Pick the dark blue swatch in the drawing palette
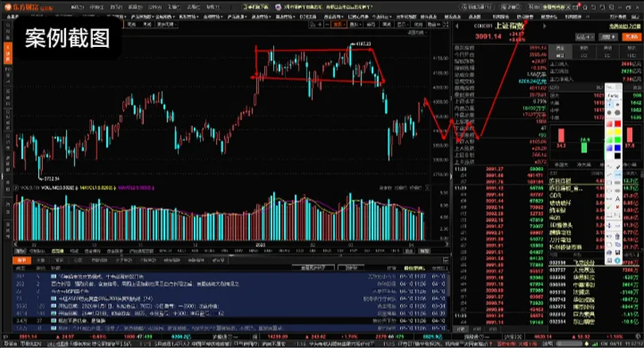Image resolution: width=644 pixels, height=348 pixels. pyautogui.click(x=618, y=148)
